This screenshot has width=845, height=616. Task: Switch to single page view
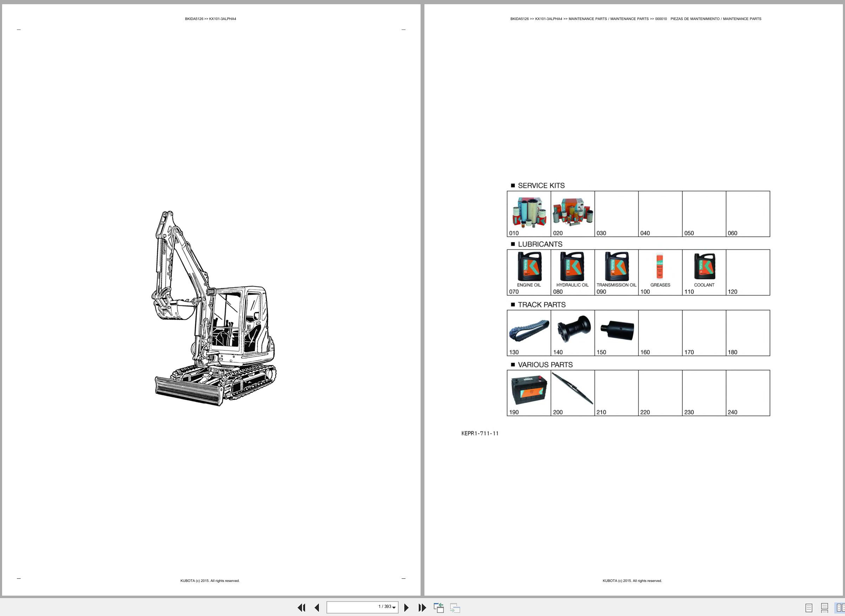(809, 608)
